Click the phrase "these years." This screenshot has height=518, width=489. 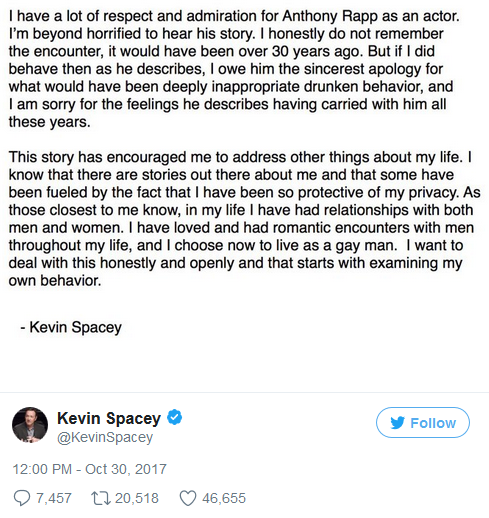(x=49, y=122)
